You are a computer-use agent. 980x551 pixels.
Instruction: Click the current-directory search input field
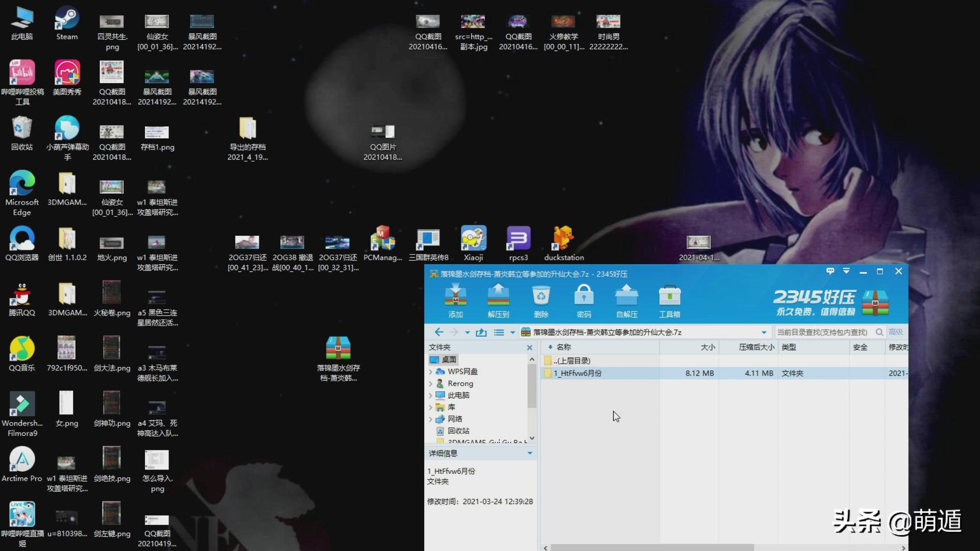(822, 332)
